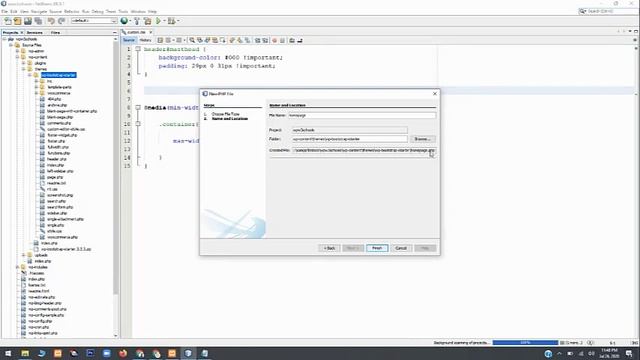This screenshot has width=640, height=360.
Task: Select the style.css file in tree
Action: click(54, 231)
